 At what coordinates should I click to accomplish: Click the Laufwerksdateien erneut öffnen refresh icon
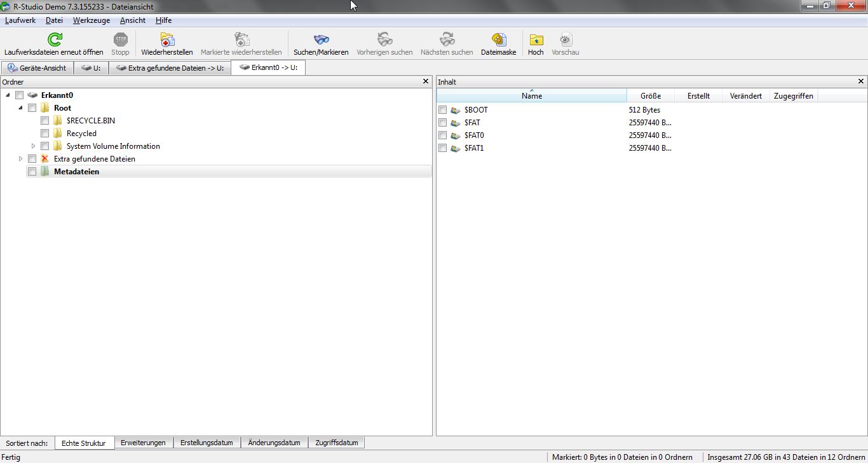[x=55, y=39]
